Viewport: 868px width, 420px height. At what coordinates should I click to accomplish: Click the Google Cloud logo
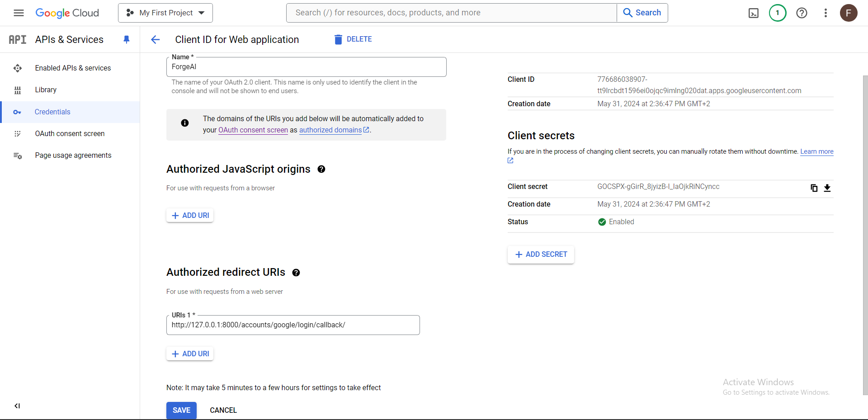pyautogui.click(x=67, y=13)
